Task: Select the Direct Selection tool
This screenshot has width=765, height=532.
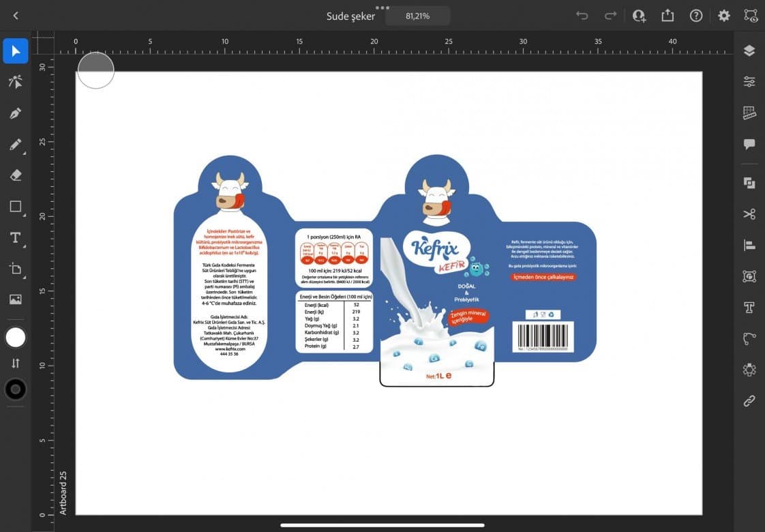Action: tap(16, 82)
